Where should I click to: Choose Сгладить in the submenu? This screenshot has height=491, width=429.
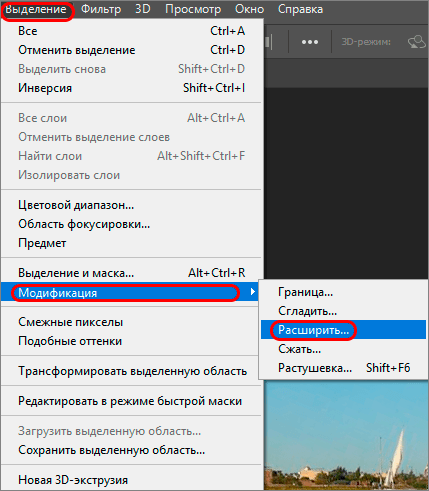[343, 311]
